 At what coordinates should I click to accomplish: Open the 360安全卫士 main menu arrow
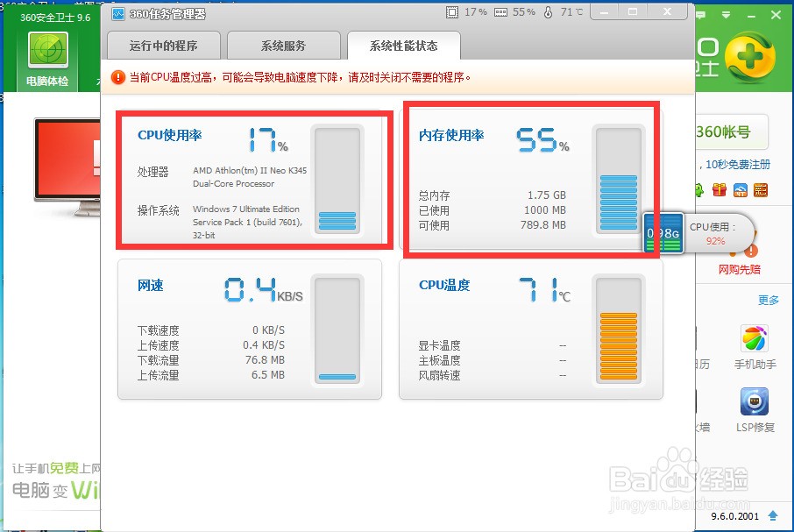727,15
